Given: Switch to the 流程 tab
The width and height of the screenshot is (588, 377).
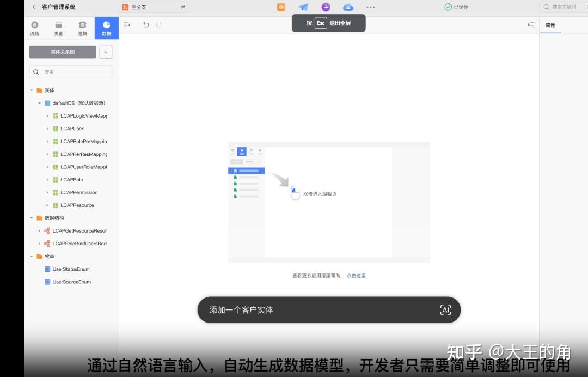Looking at the screenshot, I should point(35,28).
